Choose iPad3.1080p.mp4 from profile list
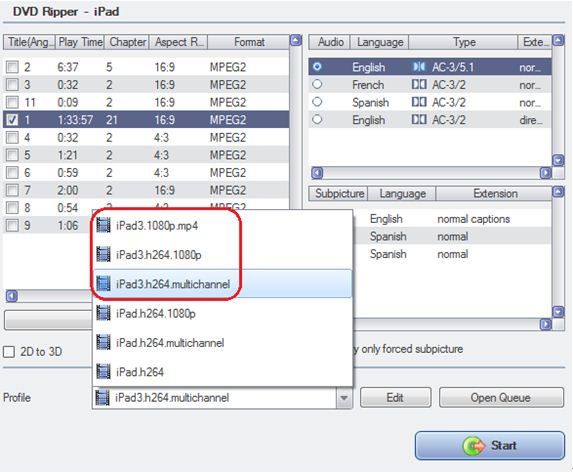Screen dimensions: 573x474 click(x=223, y=225)
